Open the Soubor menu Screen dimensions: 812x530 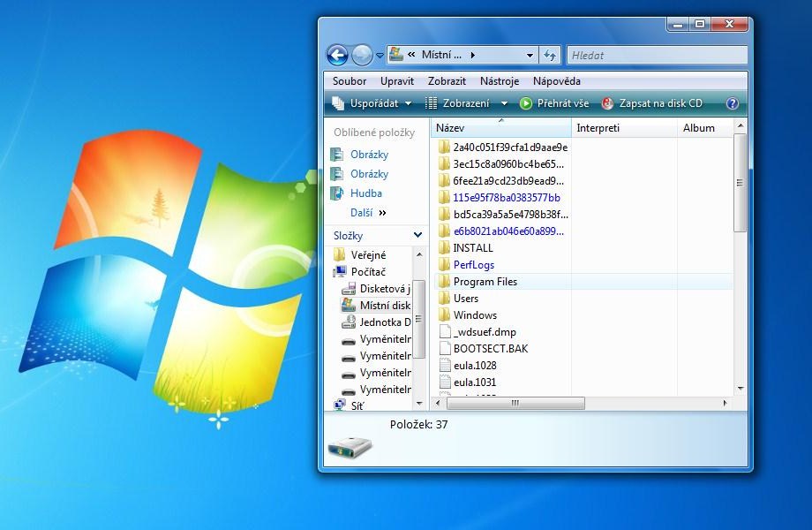tap(350, 80)
